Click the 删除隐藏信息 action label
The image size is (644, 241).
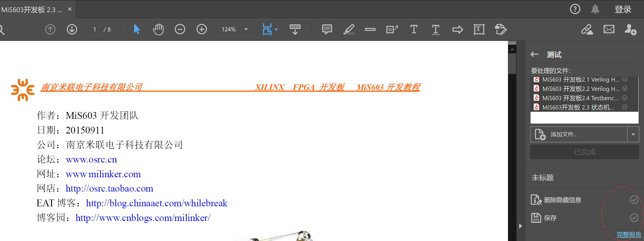[x=562, y=200]
